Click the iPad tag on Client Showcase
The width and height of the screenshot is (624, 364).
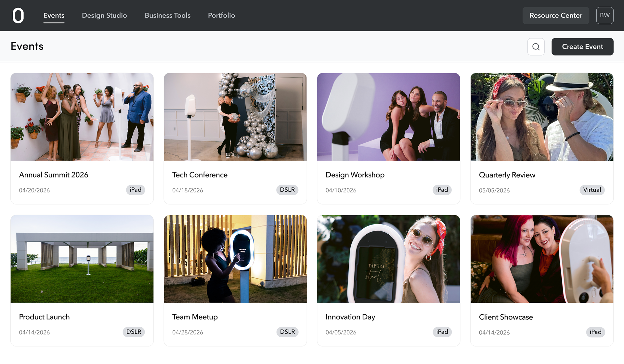tap(595, 332)
